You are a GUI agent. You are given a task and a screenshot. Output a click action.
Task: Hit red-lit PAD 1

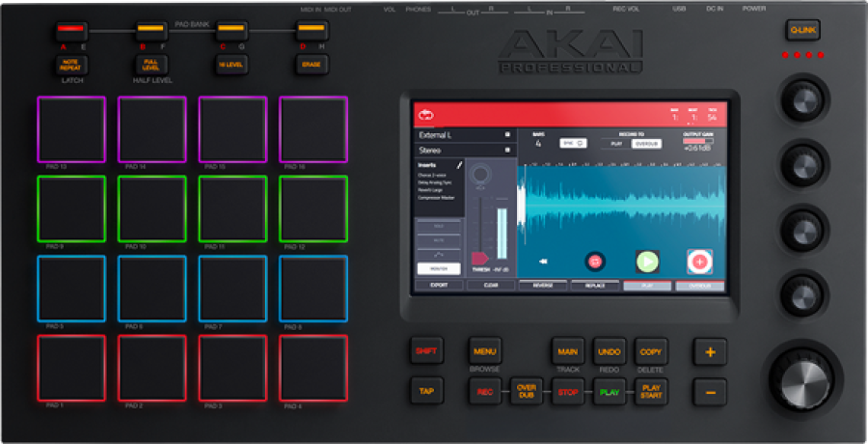point(71,368)
